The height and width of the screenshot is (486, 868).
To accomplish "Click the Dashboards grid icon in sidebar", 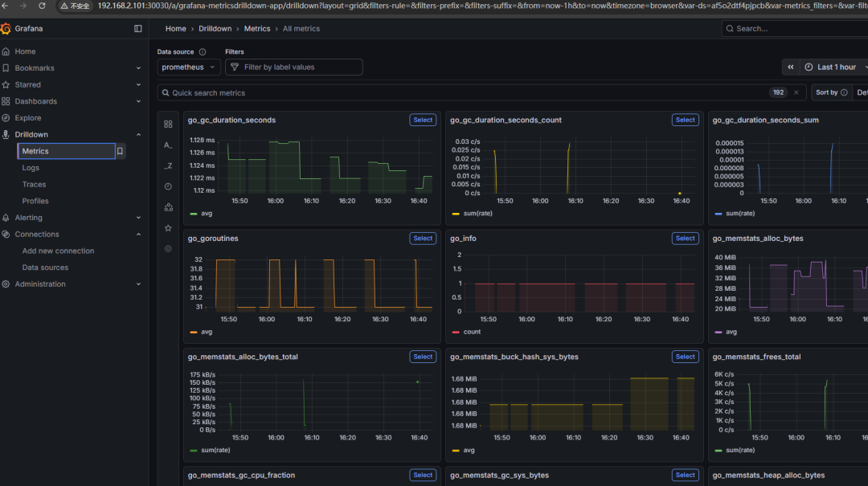I will [6, 101].
